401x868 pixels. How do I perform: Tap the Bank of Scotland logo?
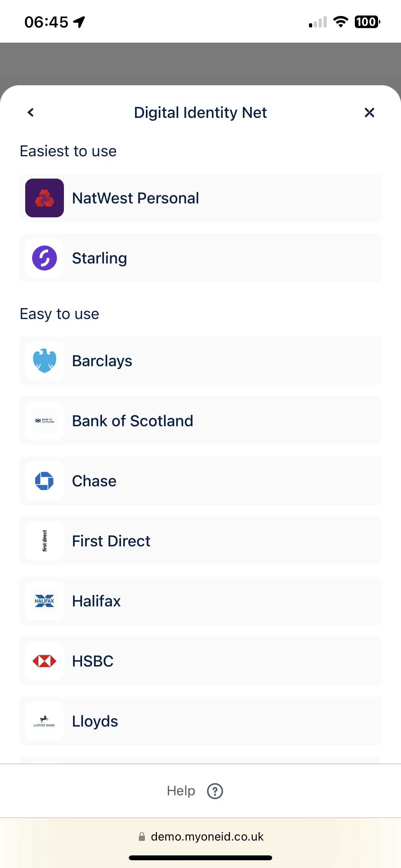tap(45, 421)
